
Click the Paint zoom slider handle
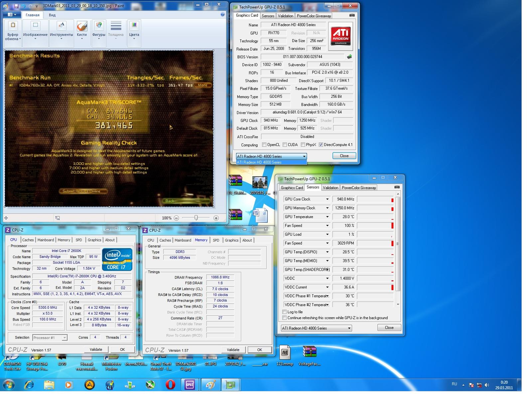pyautogui.click(x=196, y=218)
